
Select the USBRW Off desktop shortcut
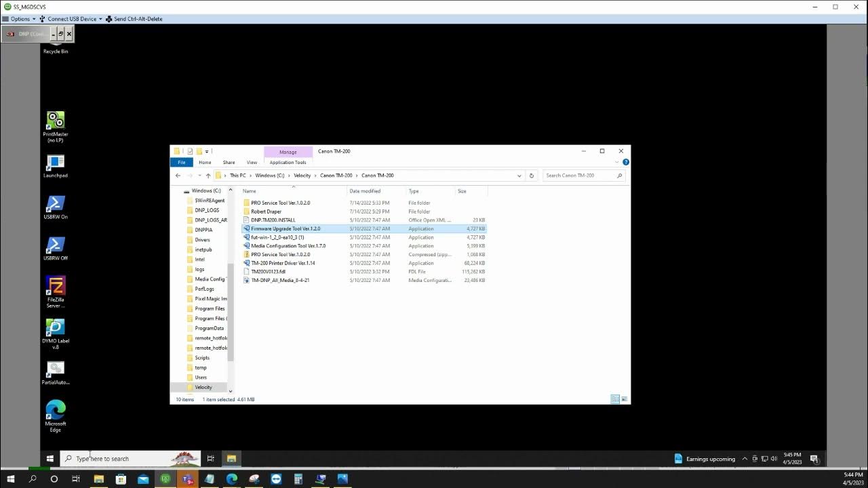pyautogui.click(x=56, y=249)
